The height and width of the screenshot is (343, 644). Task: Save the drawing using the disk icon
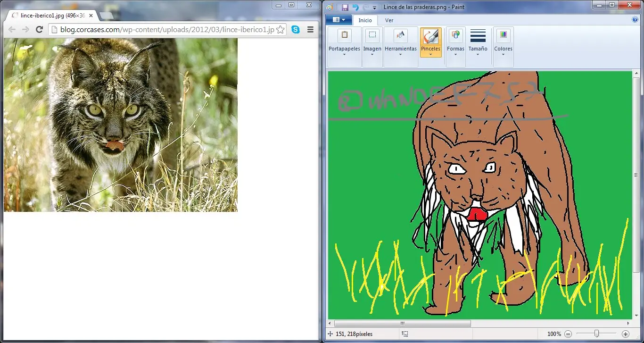[345, 7]
